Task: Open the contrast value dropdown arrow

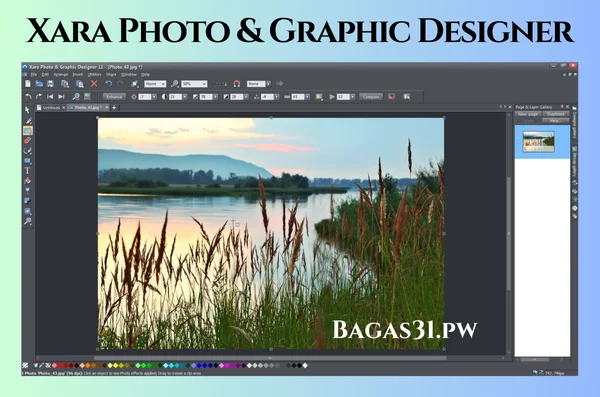Action: [185, 97]
